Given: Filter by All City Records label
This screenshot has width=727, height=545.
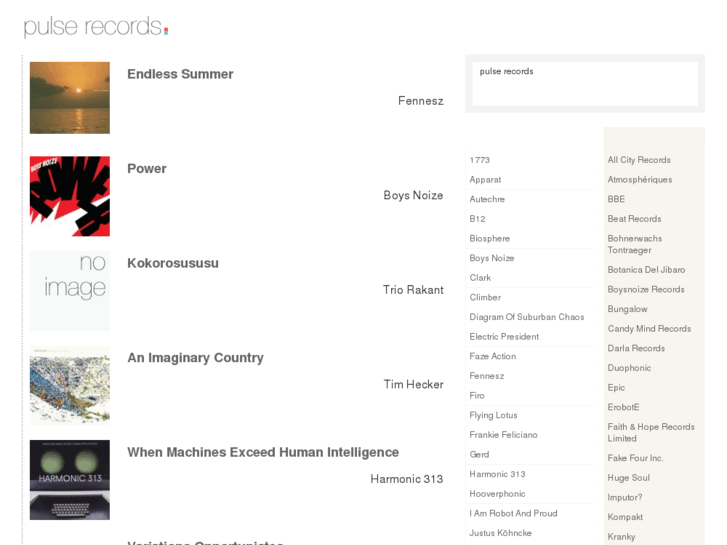Looking at the screenshot, I should [x=639, y=160].
